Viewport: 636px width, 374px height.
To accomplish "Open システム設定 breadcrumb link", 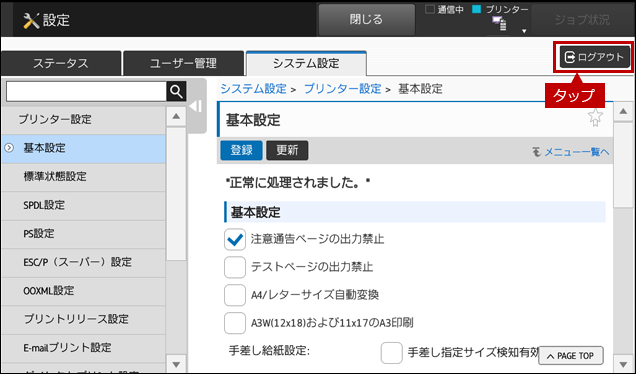I will (254, 89).
